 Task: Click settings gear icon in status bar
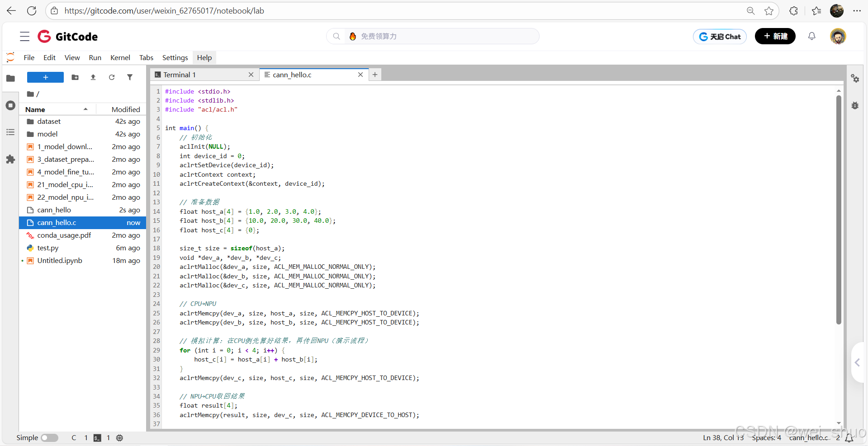(119, 438)
